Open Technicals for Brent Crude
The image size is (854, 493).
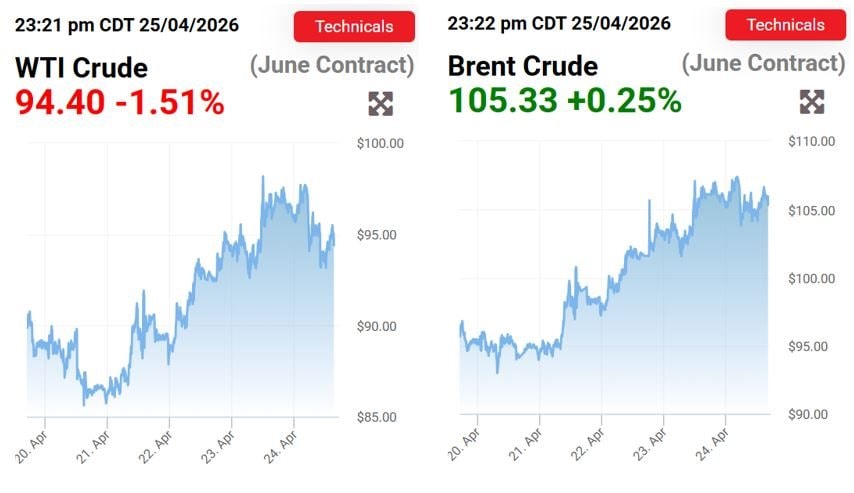click(785, 25)
